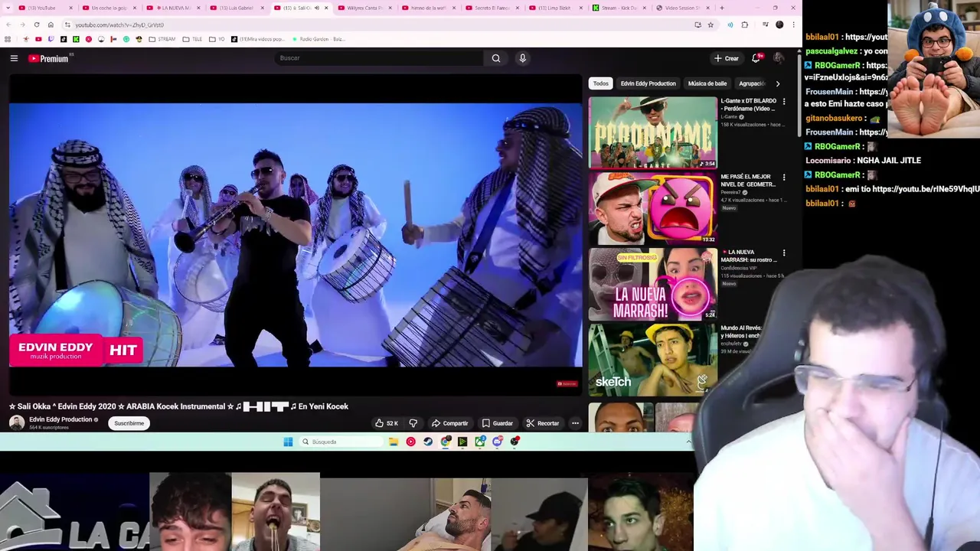Go to YouTube Premium home logo

[49, 58]
